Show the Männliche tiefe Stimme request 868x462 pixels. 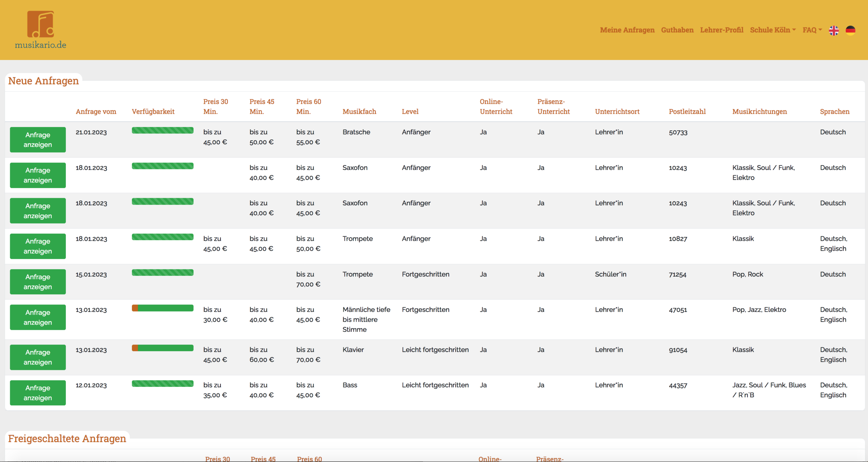pos(38,317)
